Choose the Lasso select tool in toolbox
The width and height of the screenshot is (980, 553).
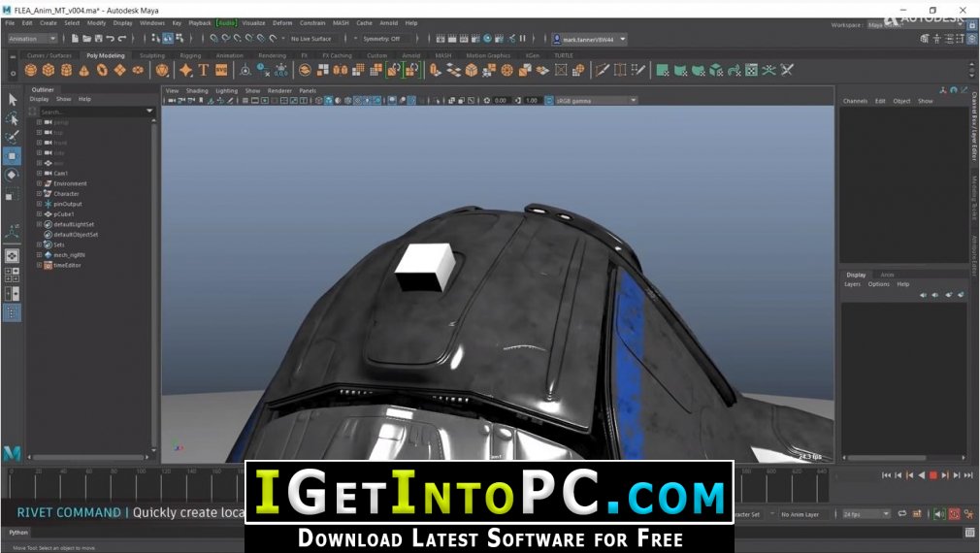(12, 118)
